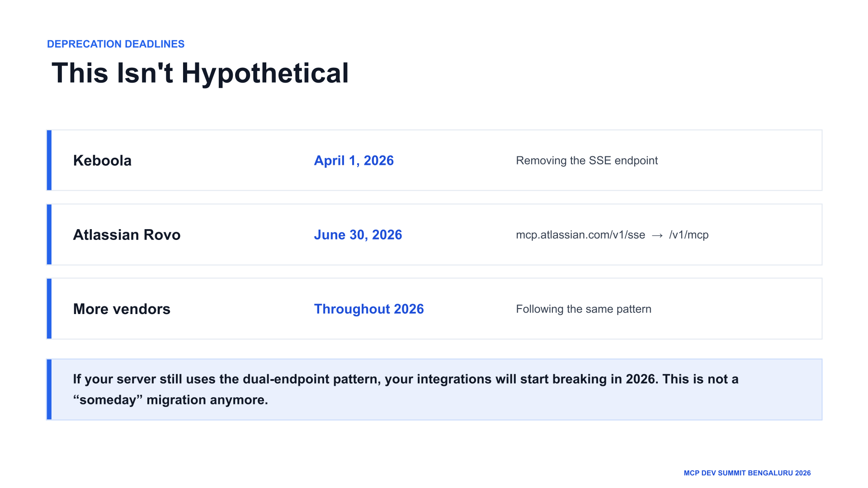Select the 'Throughout 2026' date text

(369, 309)
